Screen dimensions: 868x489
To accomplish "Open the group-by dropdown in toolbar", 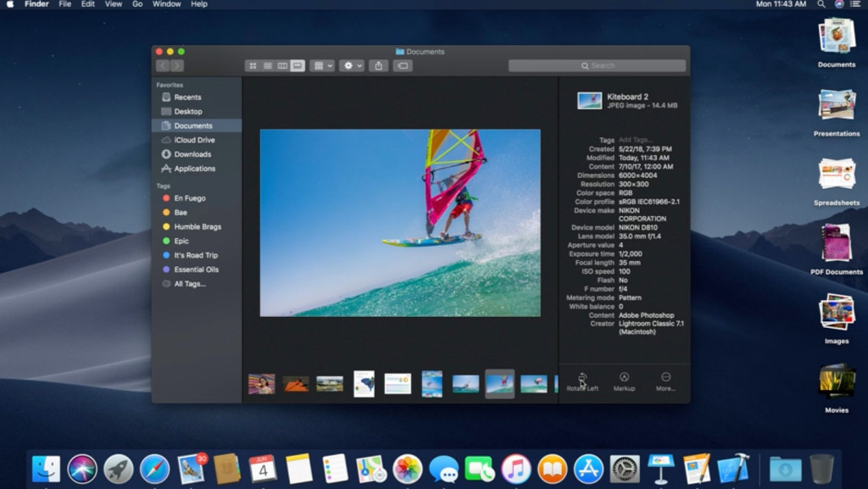I will click(322, 65).
